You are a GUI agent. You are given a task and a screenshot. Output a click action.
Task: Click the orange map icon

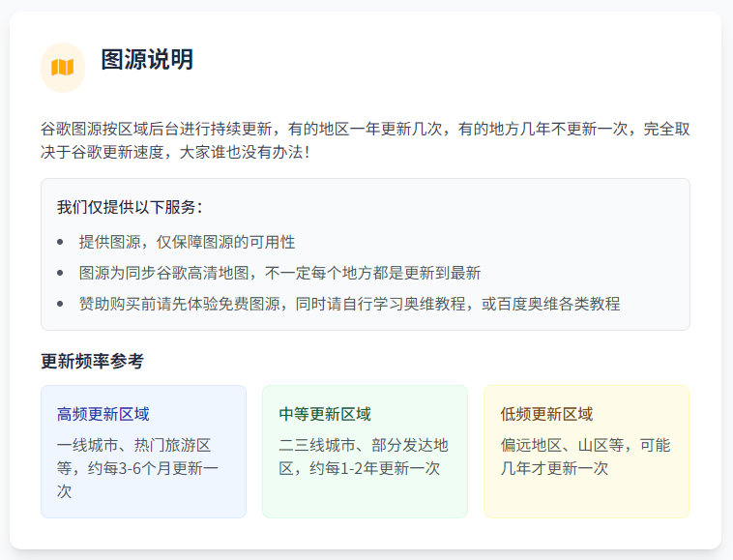tap(63, 67)
